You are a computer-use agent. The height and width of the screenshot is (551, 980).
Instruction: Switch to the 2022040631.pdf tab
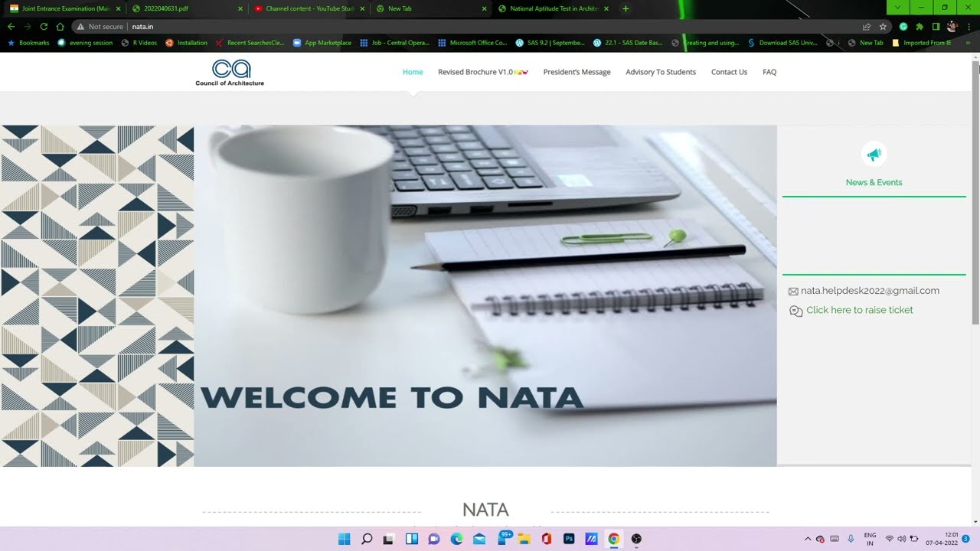click(x=187, y=8)
